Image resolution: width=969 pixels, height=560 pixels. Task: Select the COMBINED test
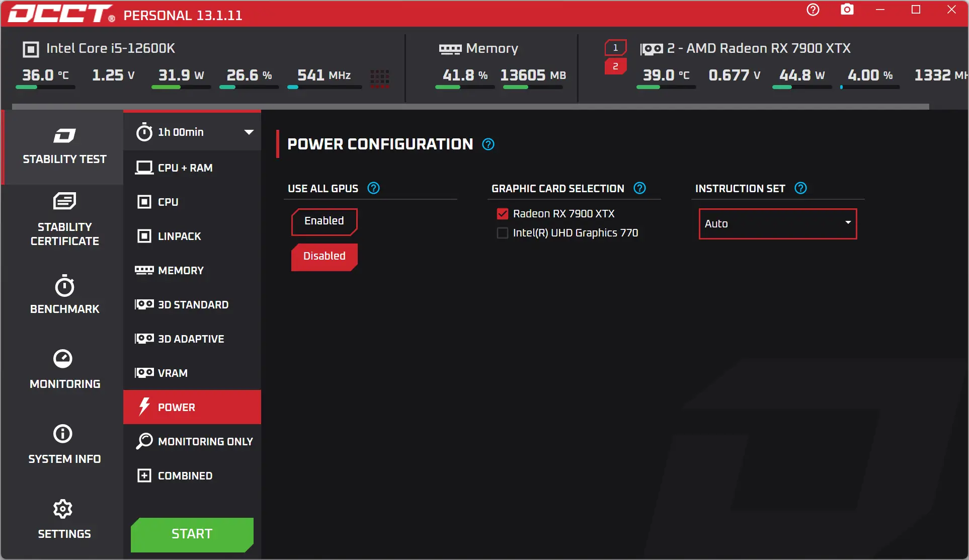click(x=192, y=475)
